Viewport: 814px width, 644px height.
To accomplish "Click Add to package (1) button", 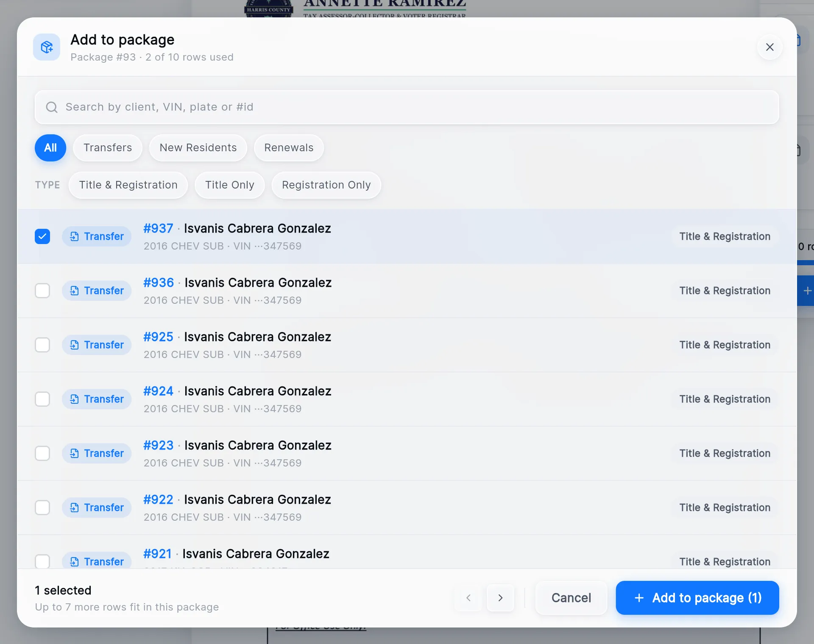I will click(697, 598).
